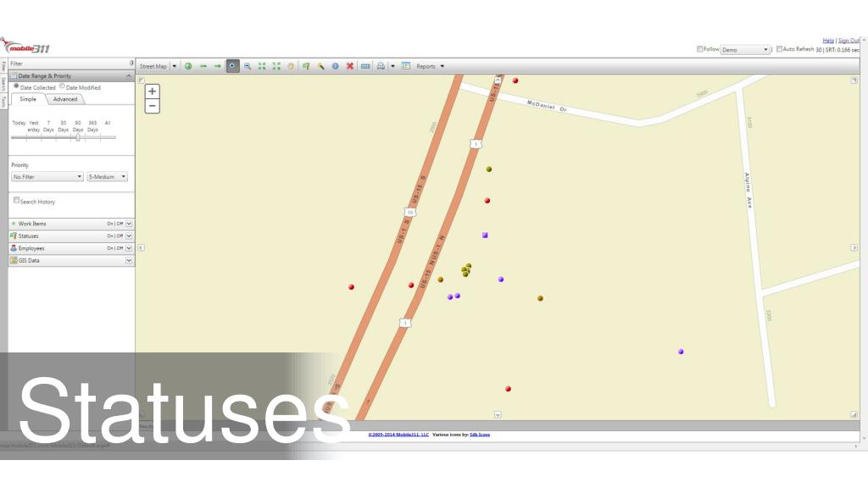Open the No Filter priority dropdown

[47, 176]
